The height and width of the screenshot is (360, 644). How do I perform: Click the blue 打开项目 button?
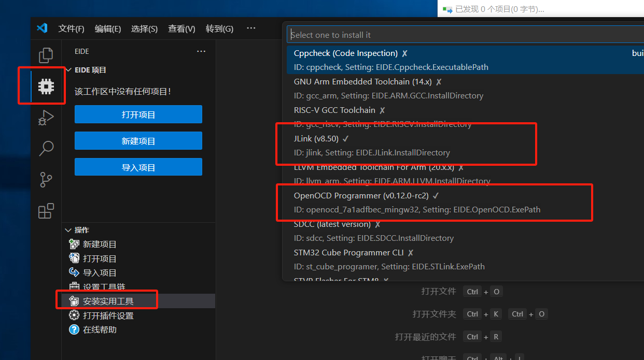(138, 114)
